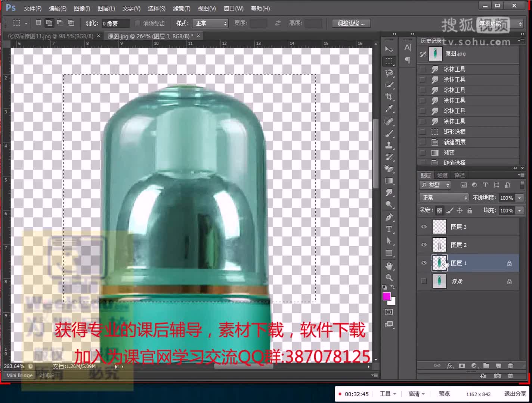Link the selected layers
The image size is (532, 403).
click(x=437, y=366)
